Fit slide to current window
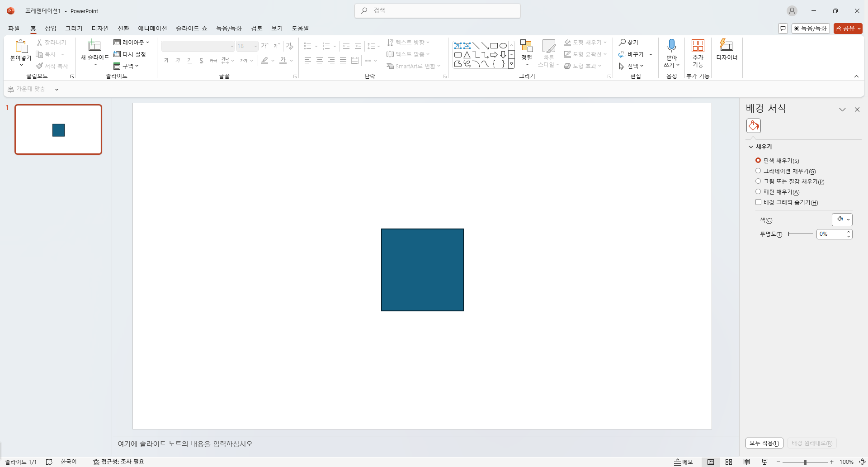 pos(862,462)
